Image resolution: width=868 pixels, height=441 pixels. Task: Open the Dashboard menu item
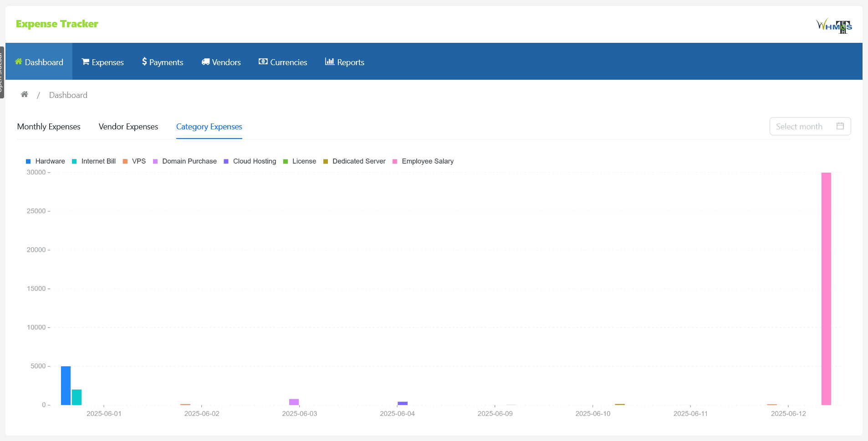(39, 62)
